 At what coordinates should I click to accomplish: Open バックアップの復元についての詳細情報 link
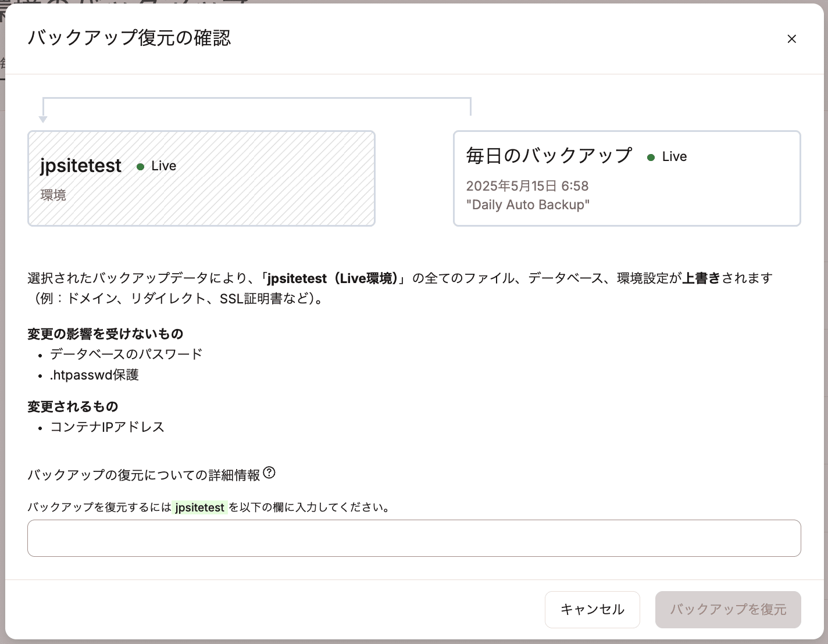144,475
